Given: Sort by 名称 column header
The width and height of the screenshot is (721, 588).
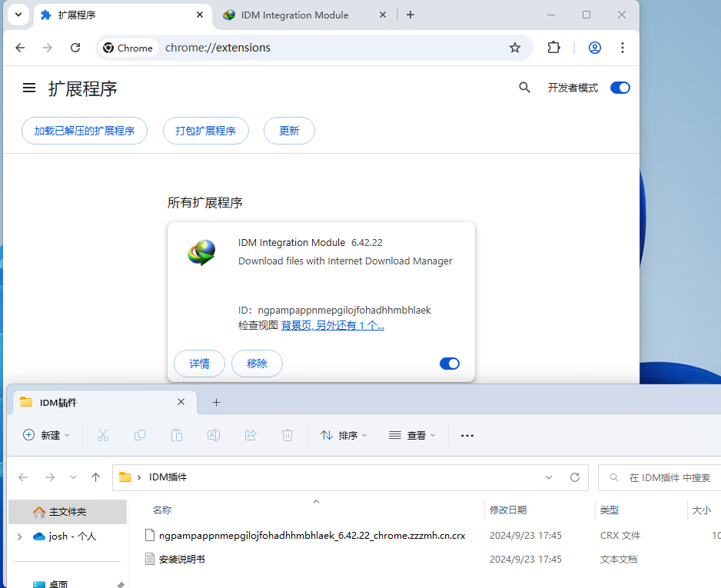Looking at the screenshot, I should coord(162,510).
